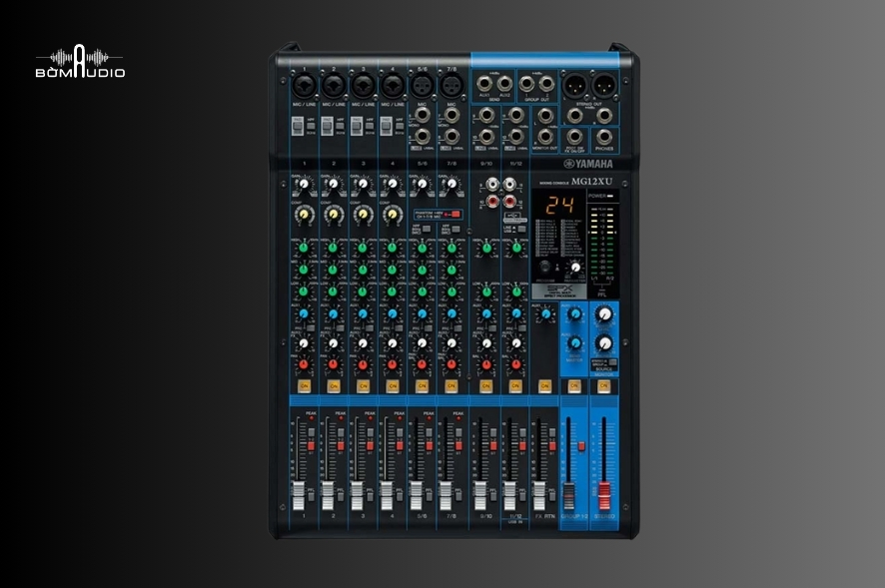Click the AUX1 SEND MASTER blue knob
Image resolution: width=885 pixels, height=588 pixels.
(x=574, y=314)
